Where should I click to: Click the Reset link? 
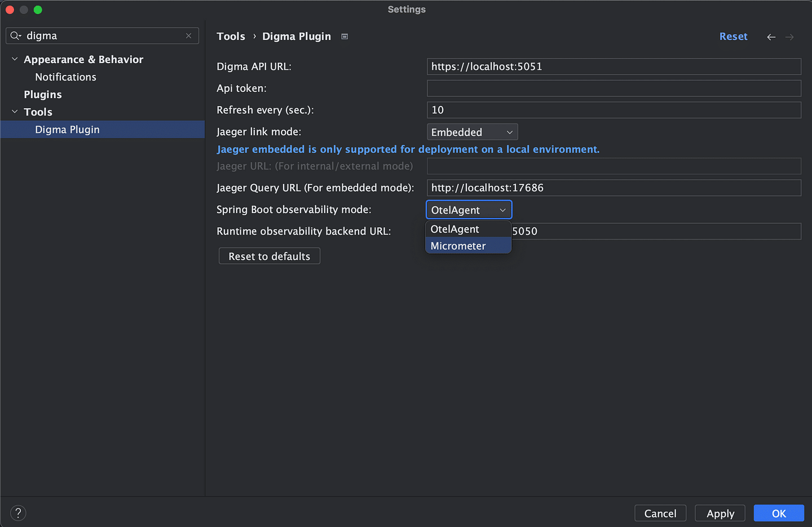coord(733,37)
